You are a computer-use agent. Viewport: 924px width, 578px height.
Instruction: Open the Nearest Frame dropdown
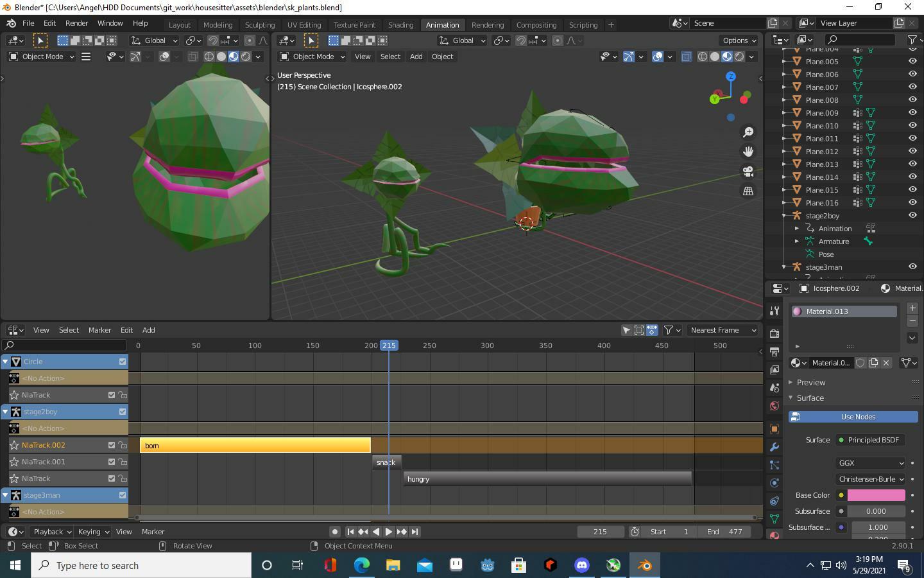point(723,330)
